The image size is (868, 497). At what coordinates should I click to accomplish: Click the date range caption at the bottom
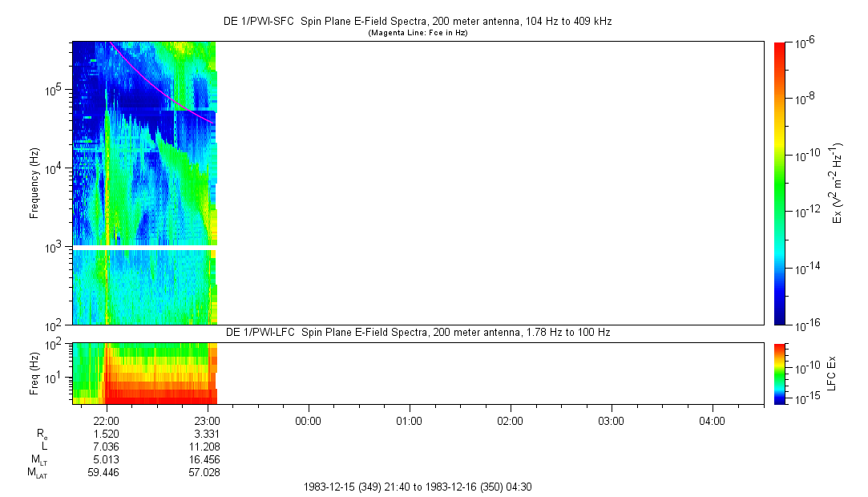tap(417, 487)
